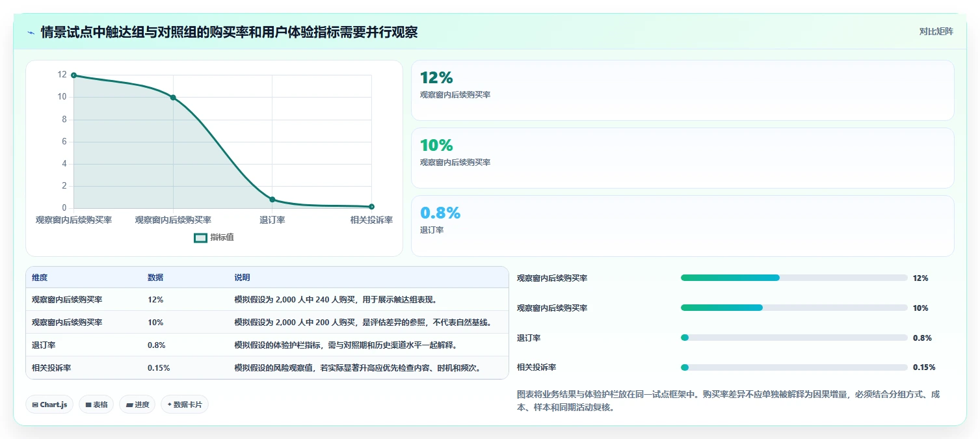This screenshot has height=439, width=980.
Task: Click the 相关投诉率 progress bar showing 0.15%
Action: coord(794,367)
